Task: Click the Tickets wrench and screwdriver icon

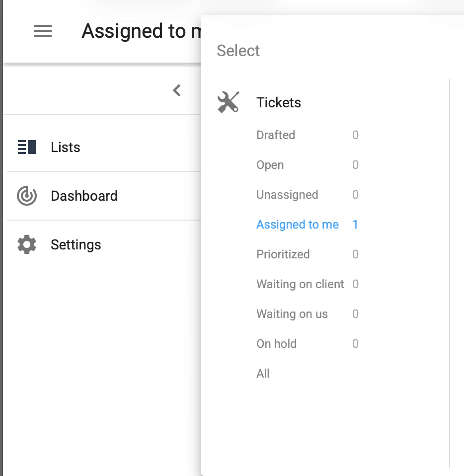Action: click(229, 102)
